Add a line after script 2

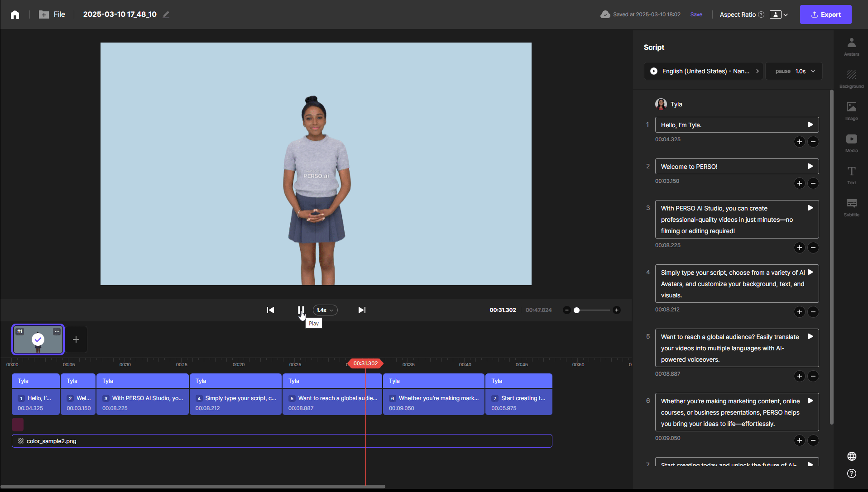[x=799, y=183]
